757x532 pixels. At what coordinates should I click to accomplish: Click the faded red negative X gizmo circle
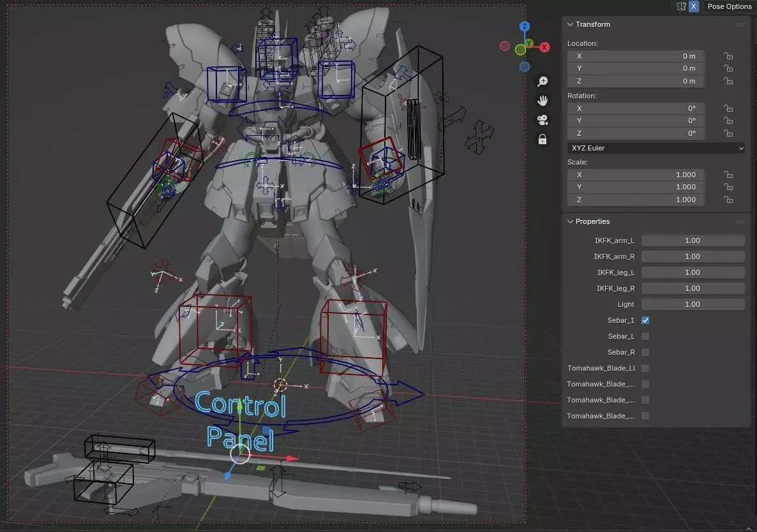click(504, 46)
